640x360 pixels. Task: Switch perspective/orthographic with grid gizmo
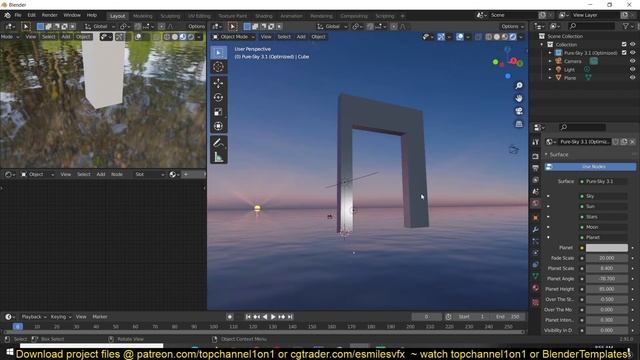519,124
